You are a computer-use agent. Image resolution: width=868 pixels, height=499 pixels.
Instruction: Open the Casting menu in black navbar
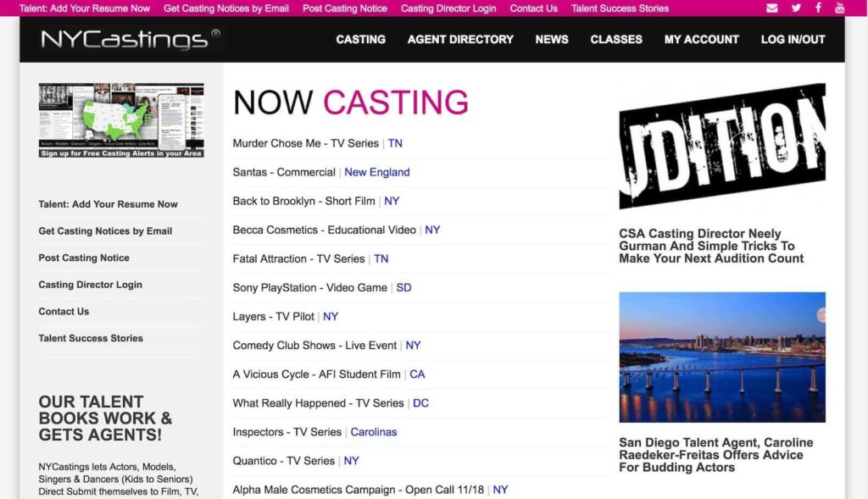point(360,39)
